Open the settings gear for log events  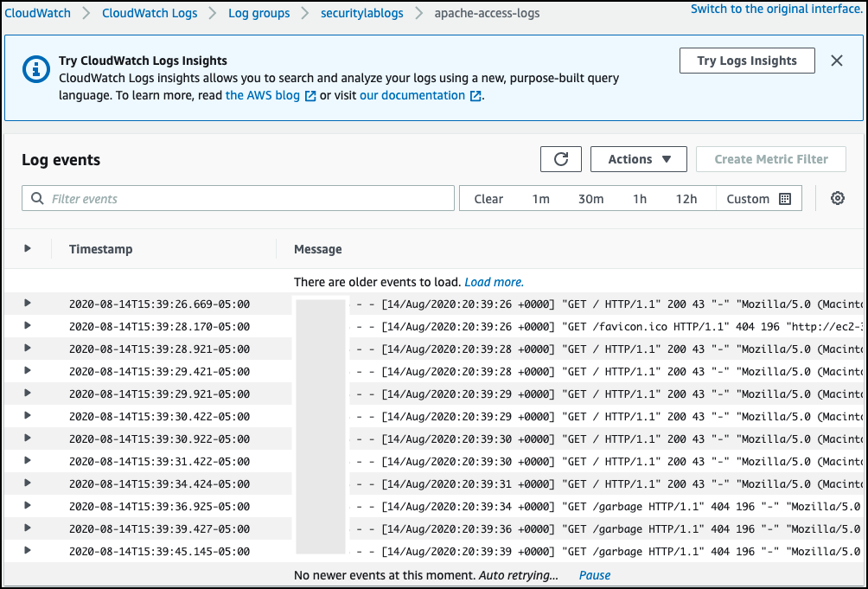click(x=838, y=198)
